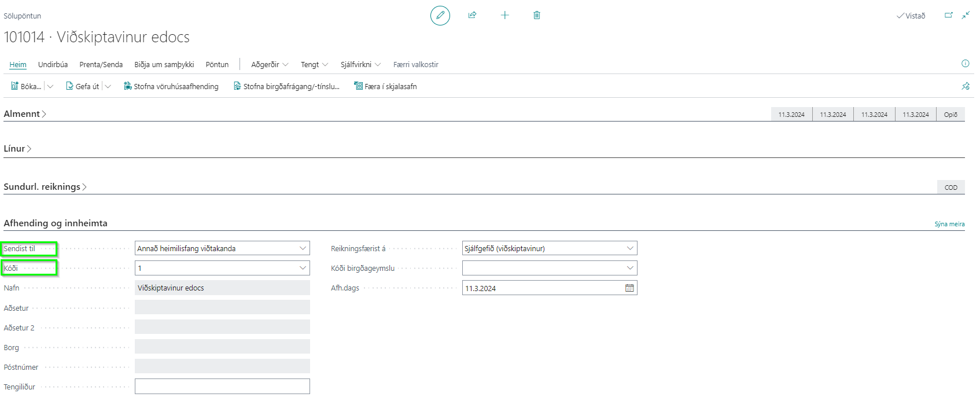Click the trash delete icon

pyautogui.click(x=537, y=15)
